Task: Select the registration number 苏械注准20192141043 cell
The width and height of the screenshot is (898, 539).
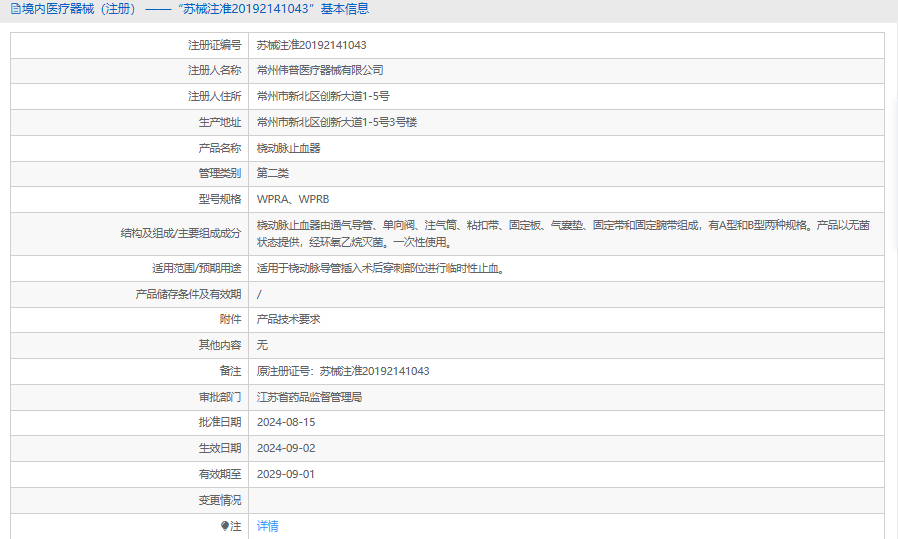Action: point(312,45)
